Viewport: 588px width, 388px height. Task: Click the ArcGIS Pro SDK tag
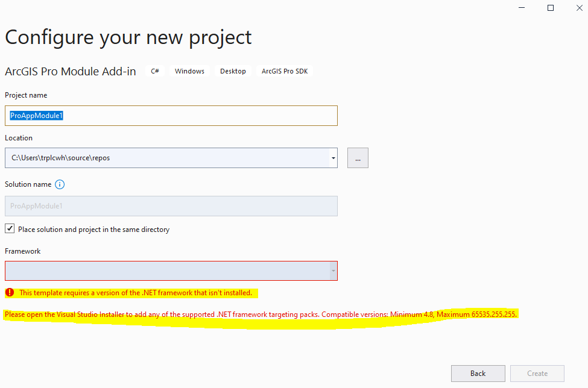coord(285,71)
